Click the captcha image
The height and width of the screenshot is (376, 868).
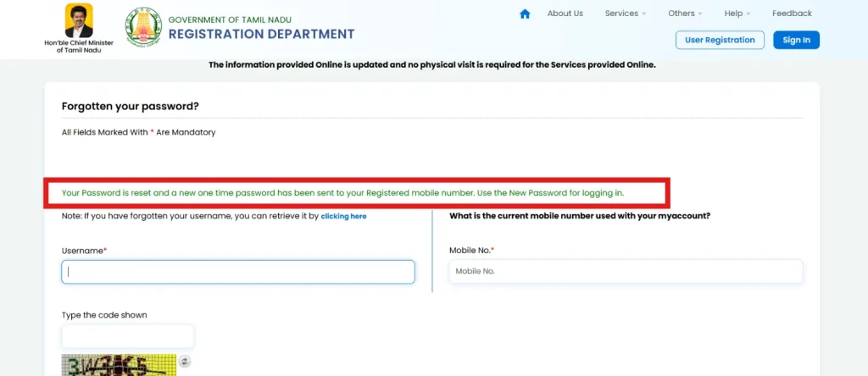click(119, 365)
